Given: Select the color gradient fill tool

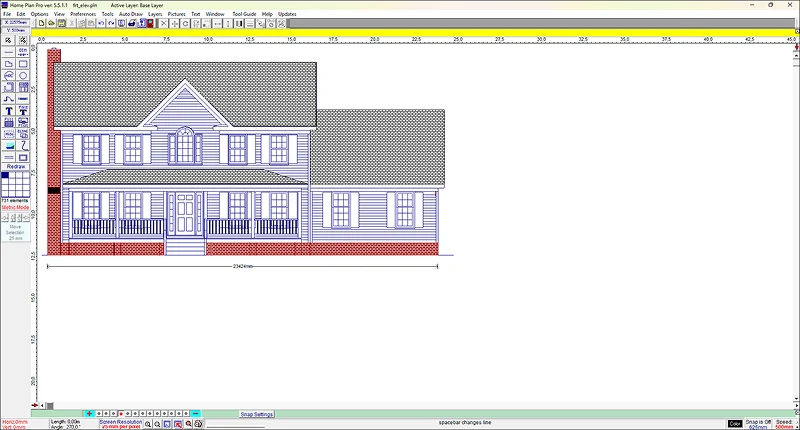Looking at the screenshot, I should coord(9,146).
